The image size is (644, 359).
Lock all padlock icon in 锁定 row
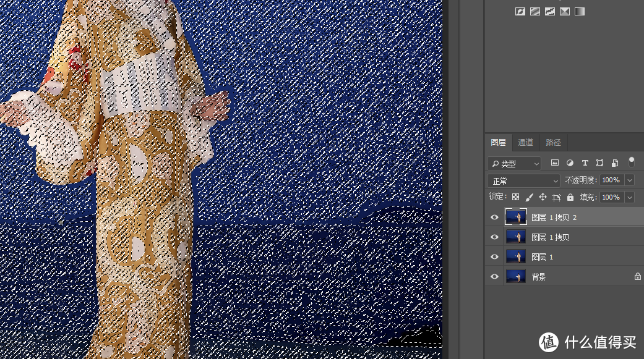[570, 197]
